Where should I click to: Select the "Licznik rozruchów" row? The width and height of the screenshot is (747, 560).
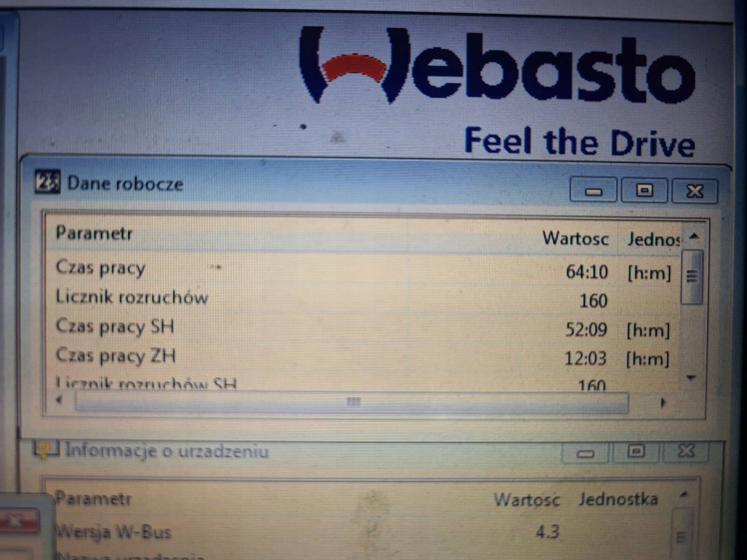click(363, 299)
